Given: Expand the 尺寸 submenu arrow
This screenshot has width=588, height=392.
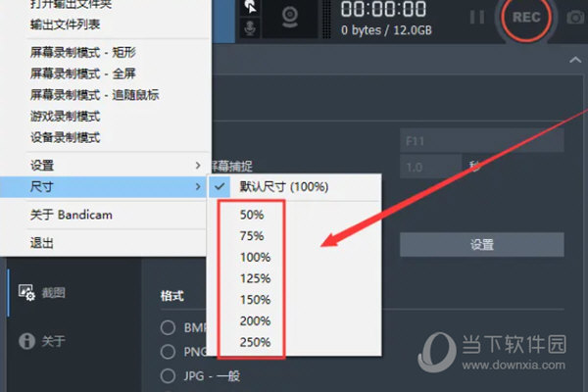Looking at the screenshot, I should tap(198, 186).
